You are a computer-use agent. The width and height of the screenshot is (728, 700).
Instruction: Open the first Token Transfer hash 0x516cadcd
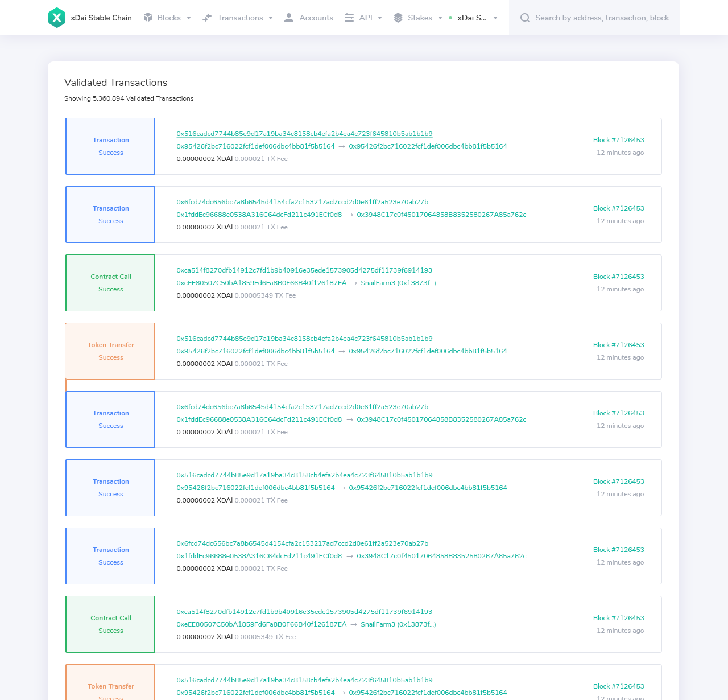coord(304,339)
